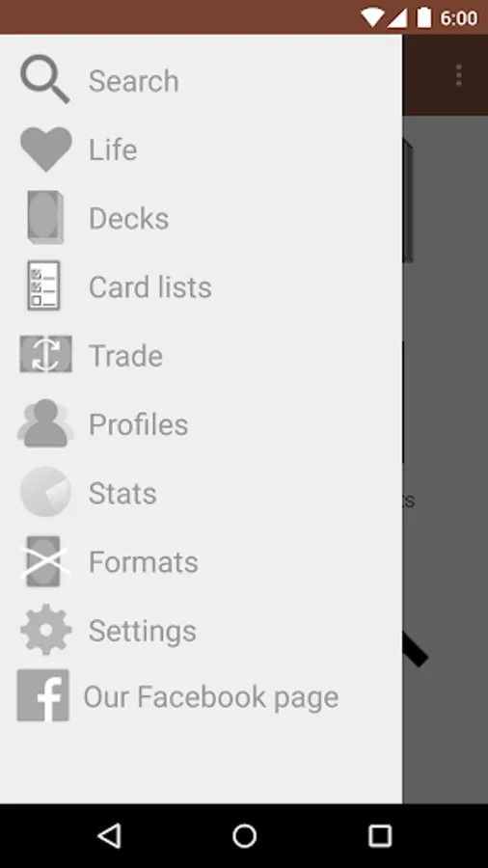Open the three-dot overflow menu
Screen dimensions: 488x868
[459, 75]
